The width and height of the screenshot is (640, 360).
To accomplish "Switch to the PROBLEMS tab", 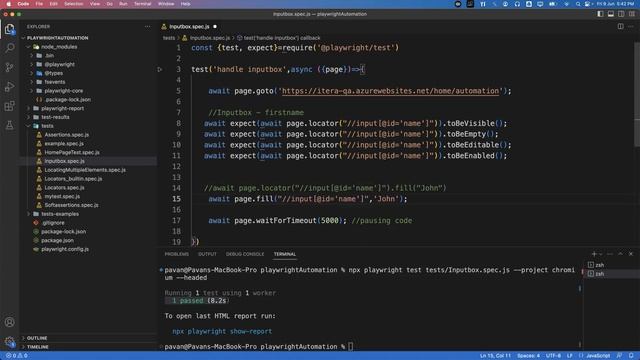I will pos(177,254).
